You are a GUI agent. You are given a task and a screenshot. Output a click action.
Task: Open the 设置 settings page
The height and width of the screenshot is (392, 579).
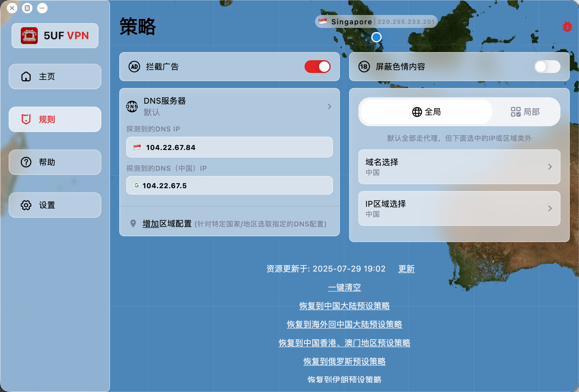pos(55,205)
